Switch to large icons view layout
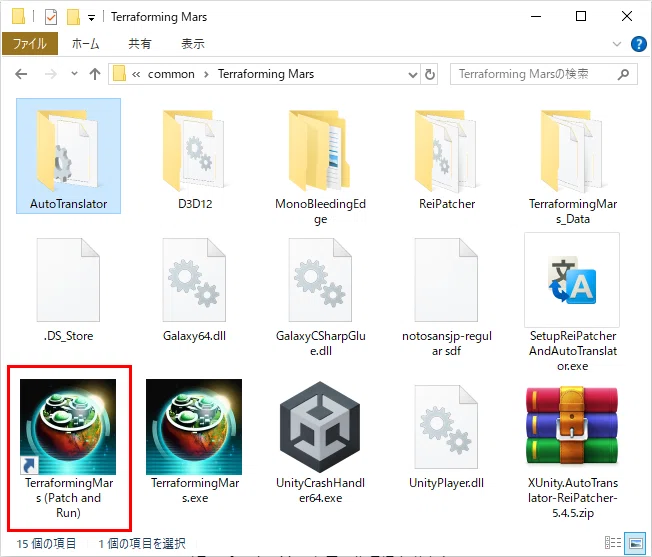652x557 pixels. click(x=635, y=542)
